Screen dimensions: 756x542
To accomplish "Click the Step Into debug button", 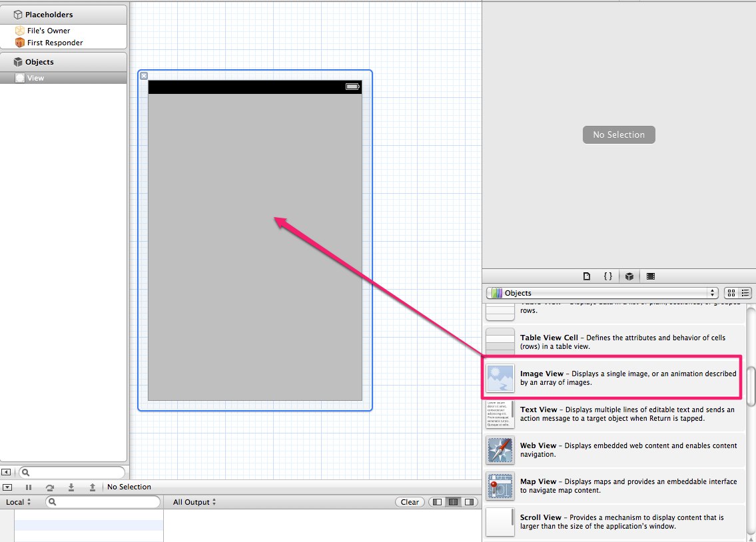I will [71, 487].
